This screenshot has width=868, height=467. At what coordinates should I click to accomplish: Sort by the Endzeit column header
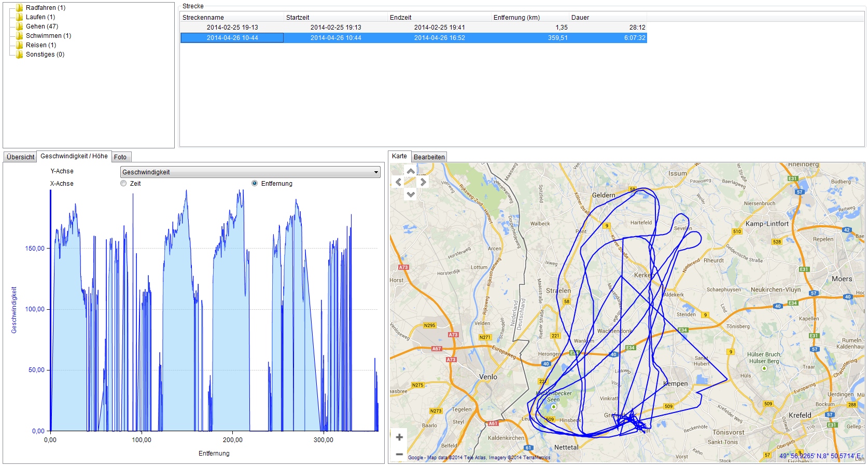439,18
